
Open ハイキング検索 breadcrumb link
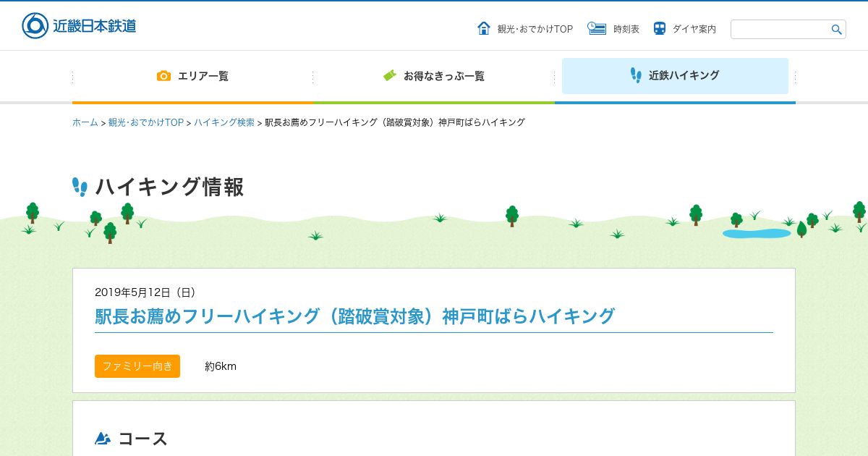click(x=224, y=122)
